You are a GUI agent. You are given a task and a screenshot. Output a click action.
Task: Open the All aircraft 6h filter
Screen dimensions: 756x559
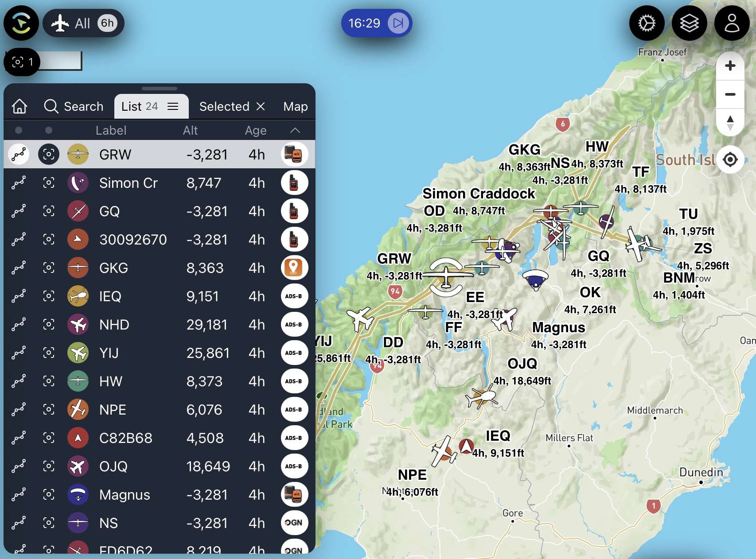(x=83, y=23)
